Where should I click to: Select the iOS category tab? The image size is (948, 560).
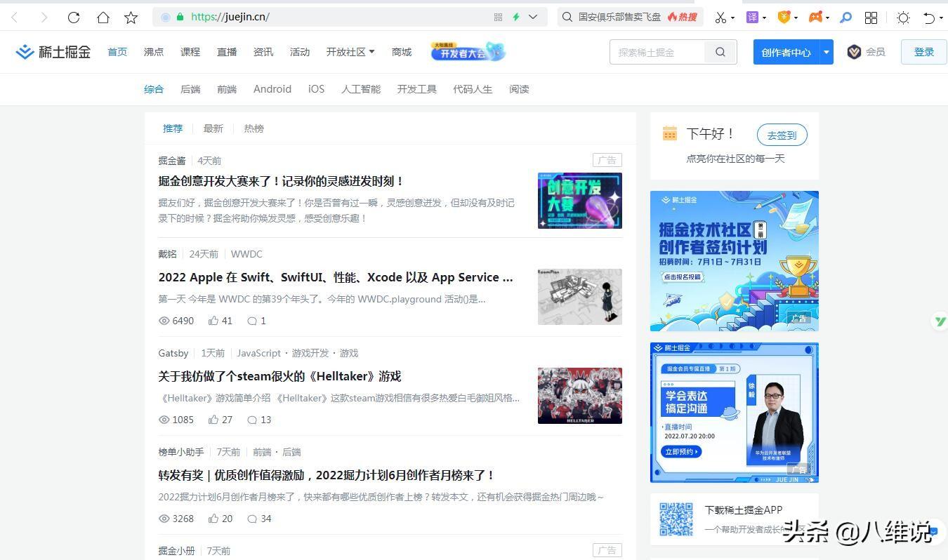(x=316, y=89)
